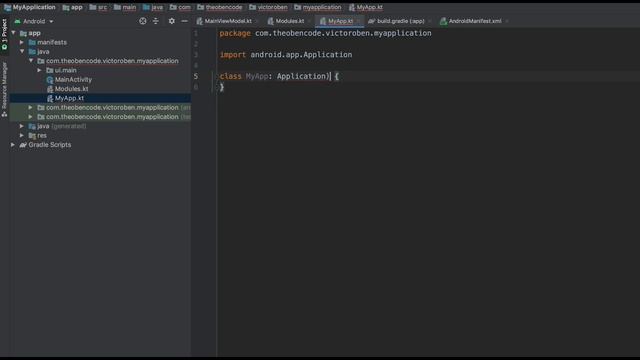This screenshot has width=640, height=360.
Task: Open the 1: Project tool window tab
Action: tap(4, 34)
